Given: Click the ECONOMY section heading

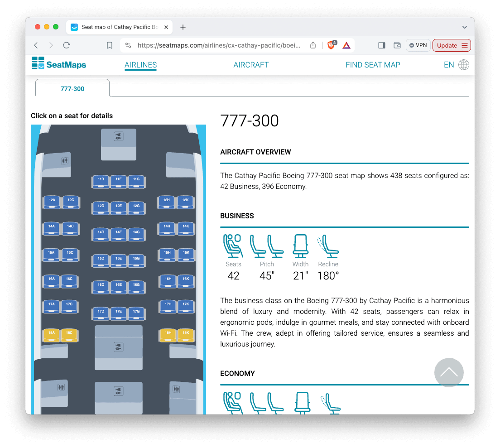Looking at the screenshot, I should coord(238,373).
